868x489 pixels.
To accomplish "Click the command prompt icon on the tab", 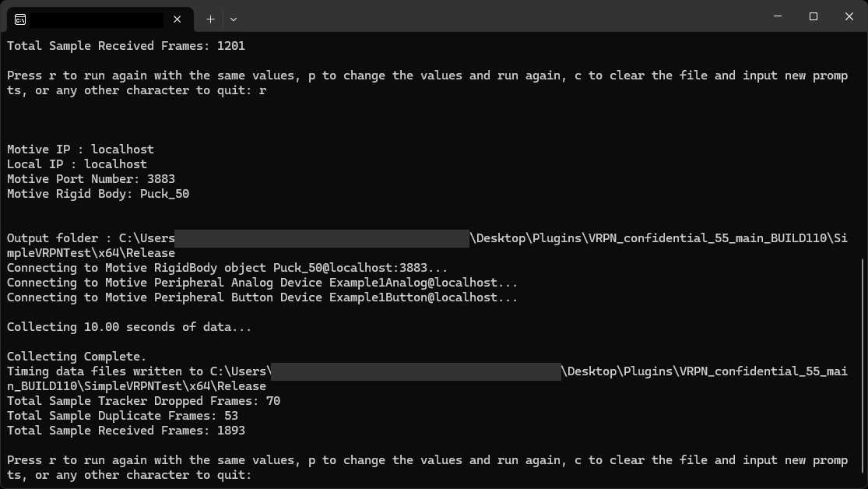I will (20, 19).
